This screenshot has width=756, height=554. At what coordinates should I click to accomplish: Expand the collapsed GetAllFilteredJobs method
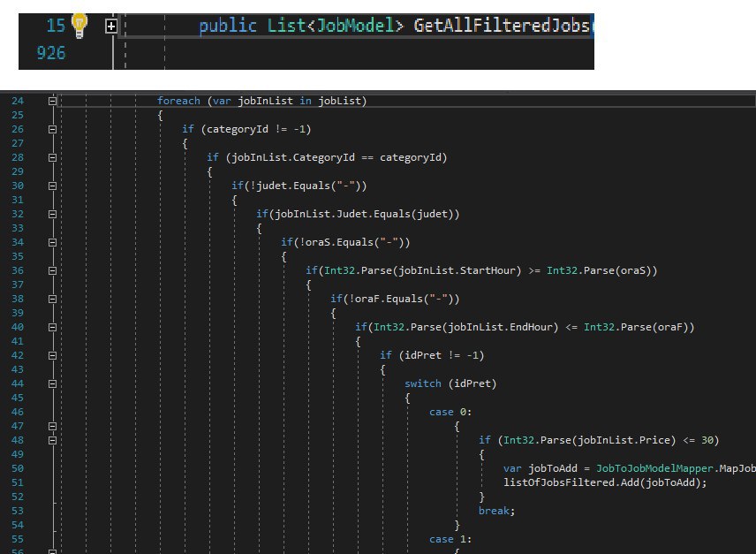(x=111, y=26)
